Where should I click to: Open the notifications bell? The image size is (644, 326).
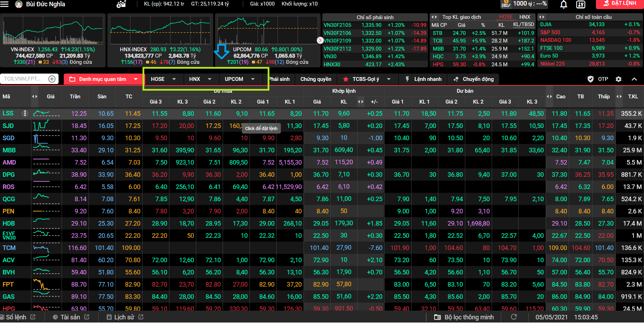tap(563, 4)
